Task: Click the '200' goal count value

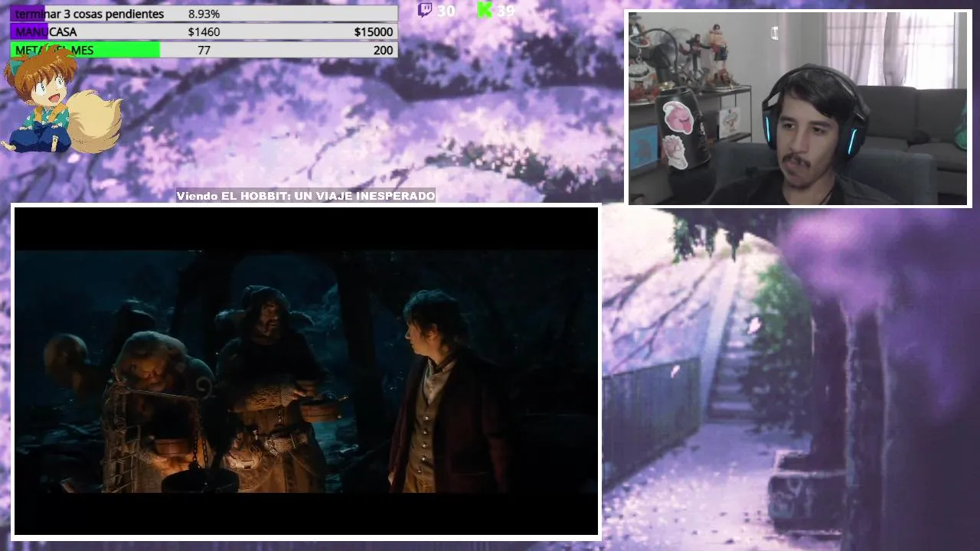Action: [x=383, y=50]
